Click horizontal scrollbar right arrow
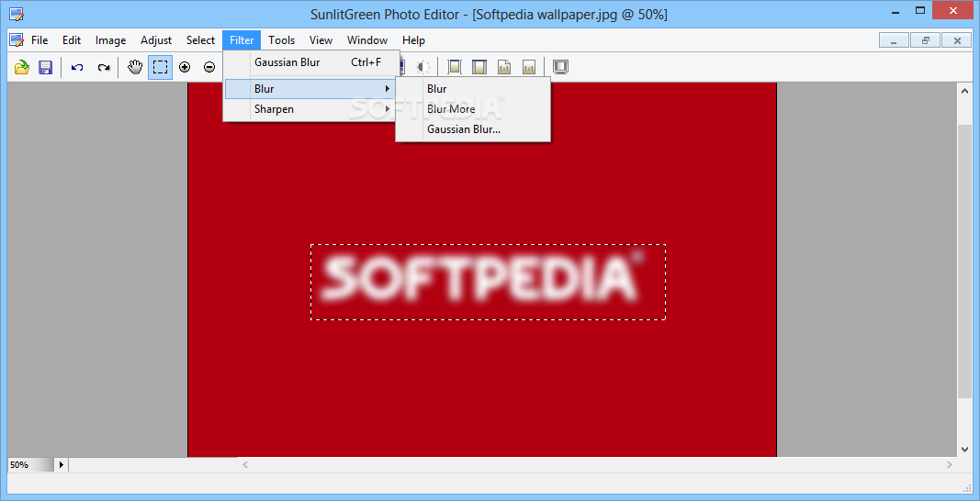Viewport: 980px width, 501px height. [950, 465]
